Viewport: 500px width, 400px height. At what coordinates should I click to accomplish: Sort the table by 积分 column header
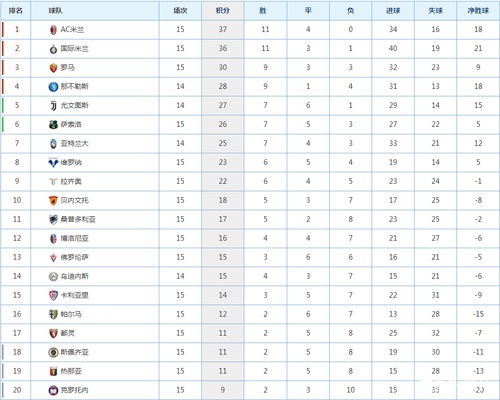(223, 11)
